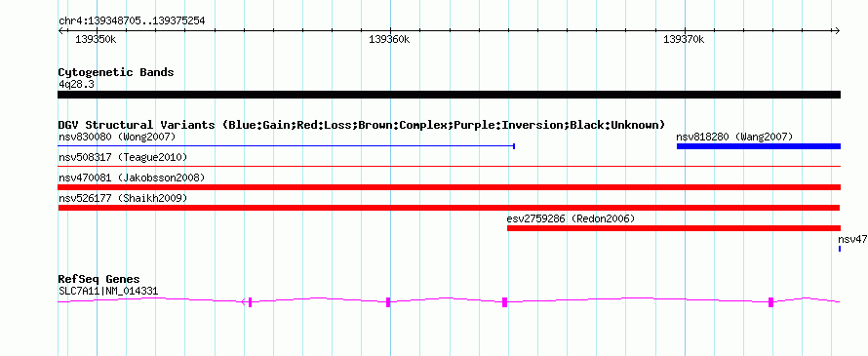
Task: Click the right arrow of the ruler
Action: [838, 30]
